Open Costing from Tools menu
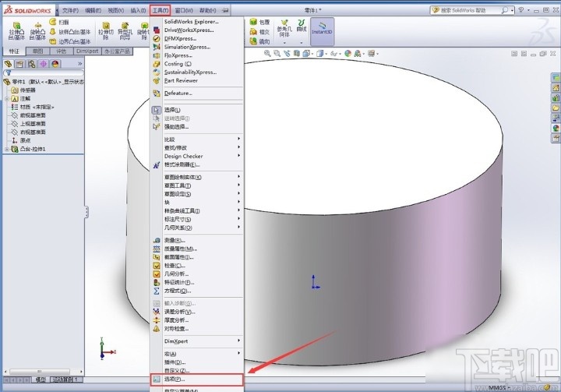The width and height of the screenshot is (561, 392). pyautogui.click(x=178, y=64)
